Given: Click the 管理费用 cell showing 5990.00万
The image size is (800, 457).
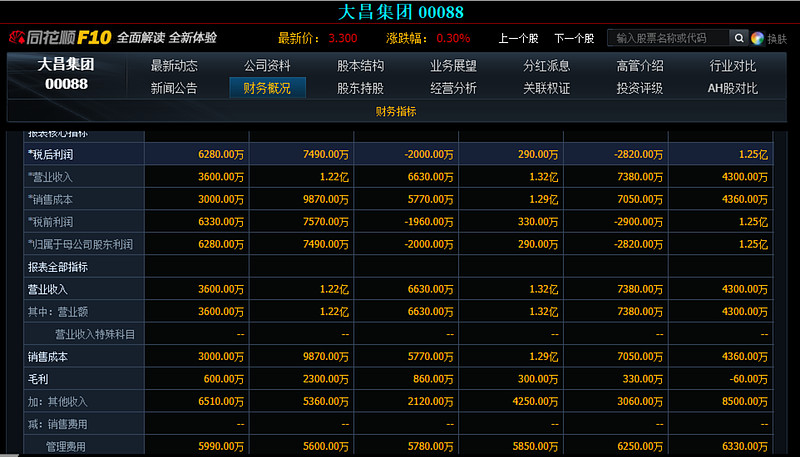Looking at the screenshot, I should 197,446.
